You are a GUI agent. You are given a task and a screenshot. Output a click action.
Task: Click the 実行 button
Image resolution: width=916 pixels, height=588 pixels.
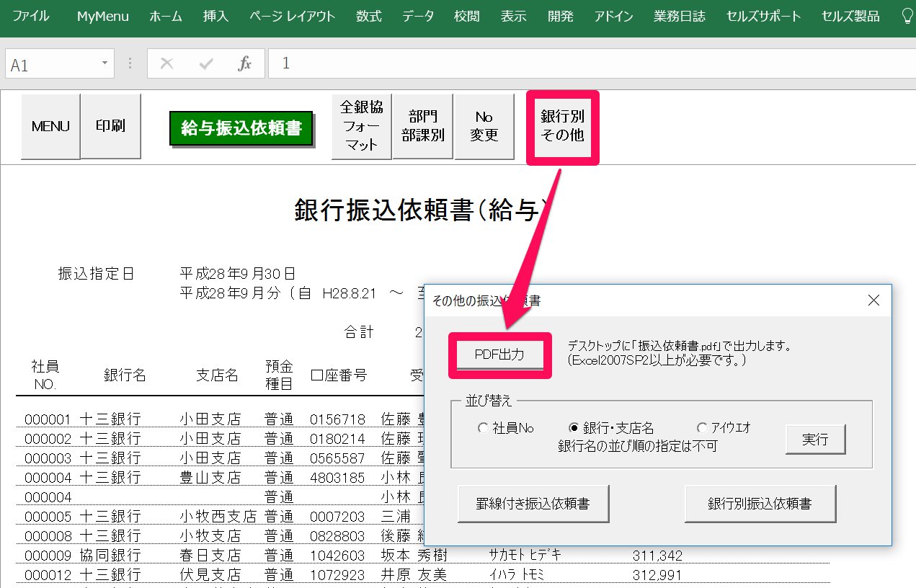[x=815, y=440]
